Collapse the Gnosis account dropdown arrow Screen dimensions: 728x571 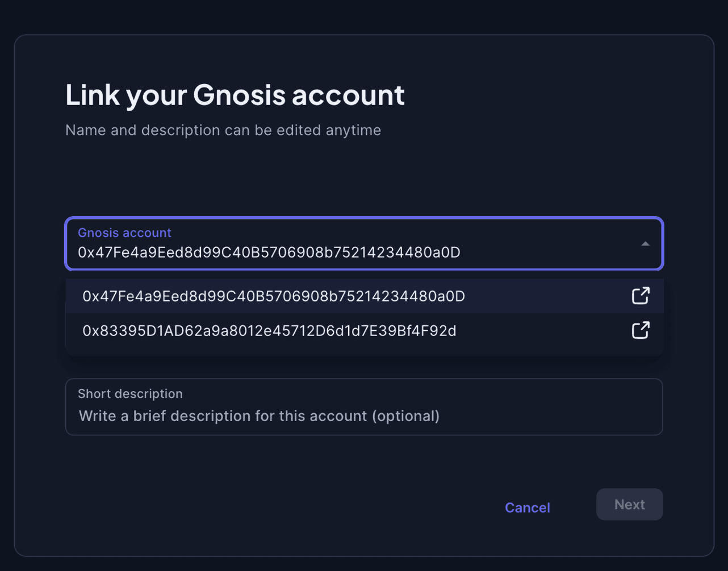645,243
